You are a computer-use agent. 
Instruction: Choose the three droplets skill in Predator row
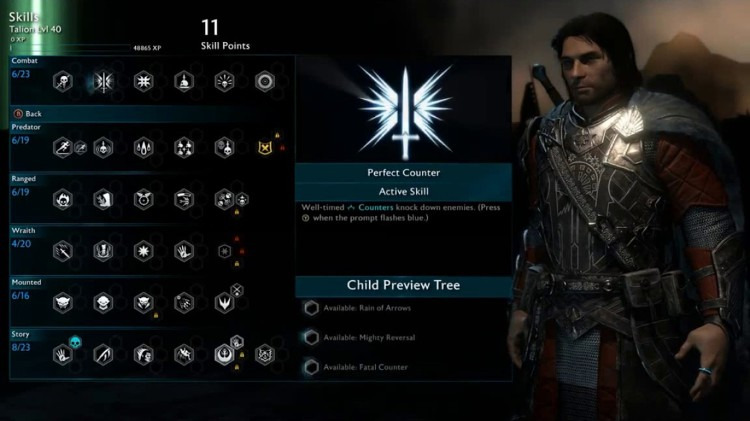143,147
